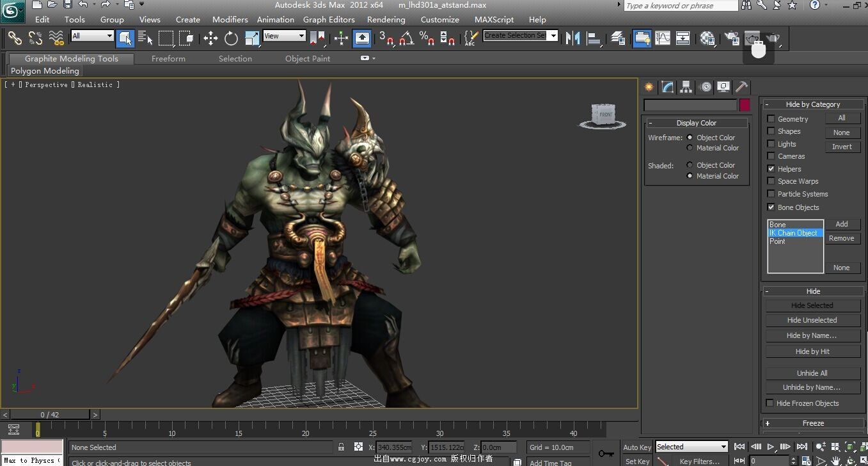868x466 pixels.
Task: Click the Hide by Name button
Action: pyautogui.click(x=812, y=335)
